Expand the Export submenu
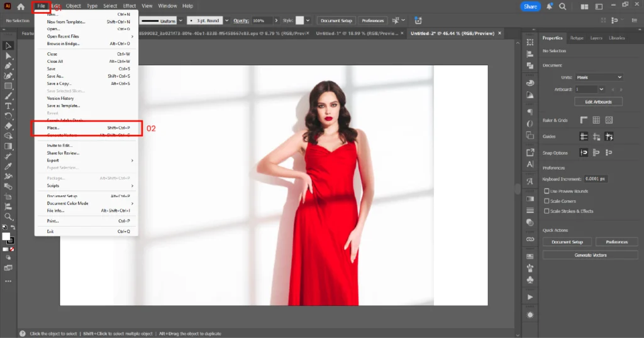 click(86, 160)
